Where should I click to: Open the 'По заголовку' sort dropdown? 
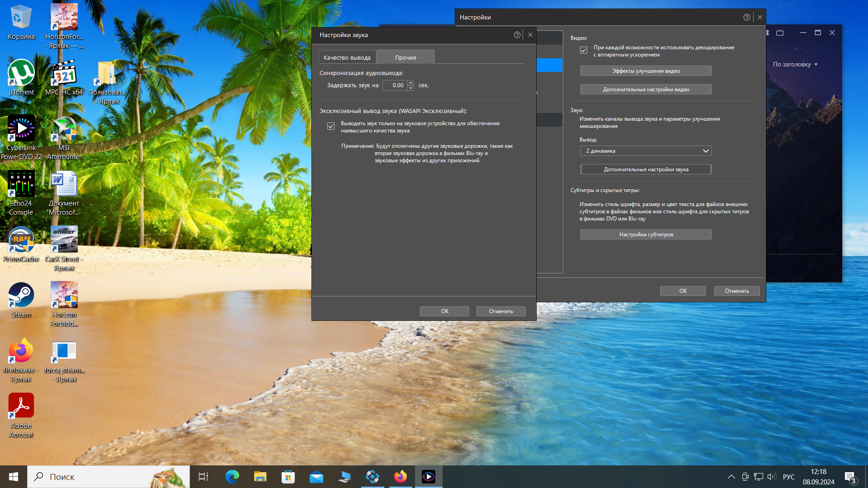tap(795, 64)
